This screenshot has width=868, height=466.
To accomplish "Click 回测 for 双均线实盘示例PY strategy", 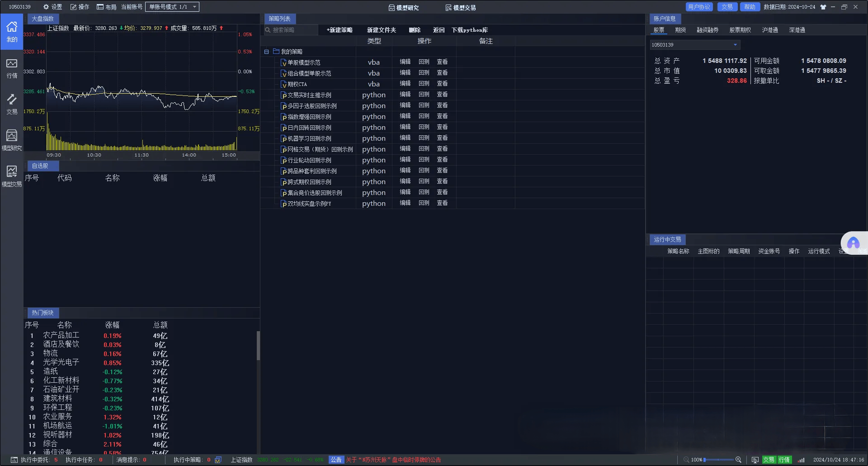I will click(424, 203).
